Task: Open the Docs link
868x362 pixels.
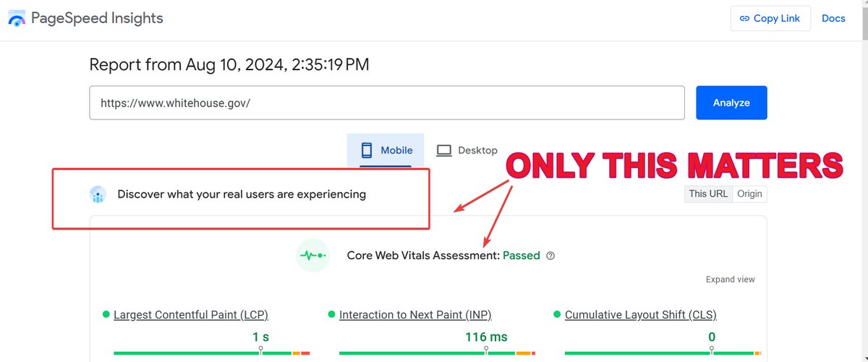Action: point(833,19)
